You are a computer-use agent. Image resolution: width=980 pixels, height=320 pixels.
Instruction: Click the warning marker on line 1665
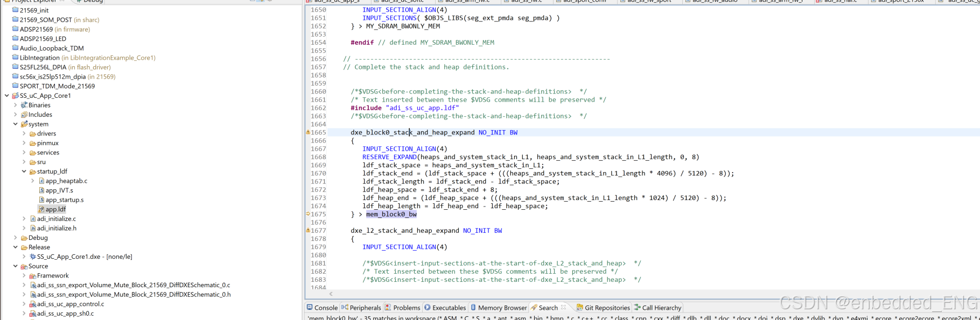(308, 132)
